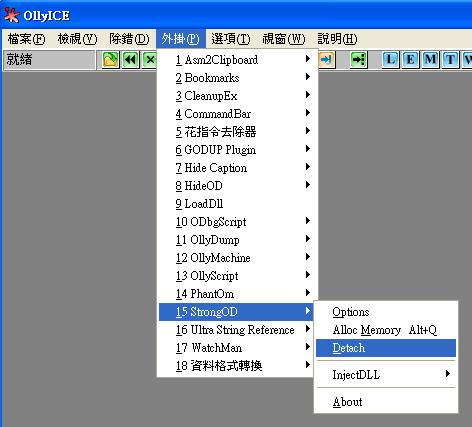Click the orange execute-till-return arrow icon
Image resolution: width=472 pixels, height=427 pixels.
pos(327,60)
